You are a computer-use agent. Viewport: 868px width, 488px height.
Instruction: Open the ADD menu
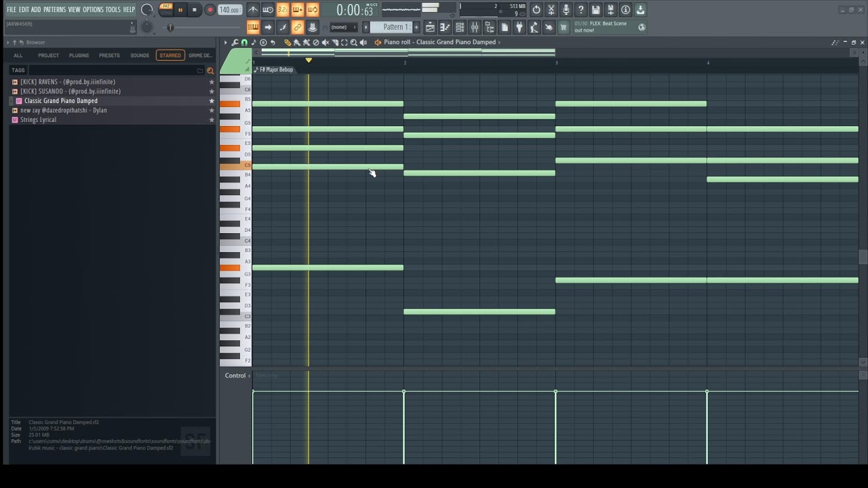(36, 9)
